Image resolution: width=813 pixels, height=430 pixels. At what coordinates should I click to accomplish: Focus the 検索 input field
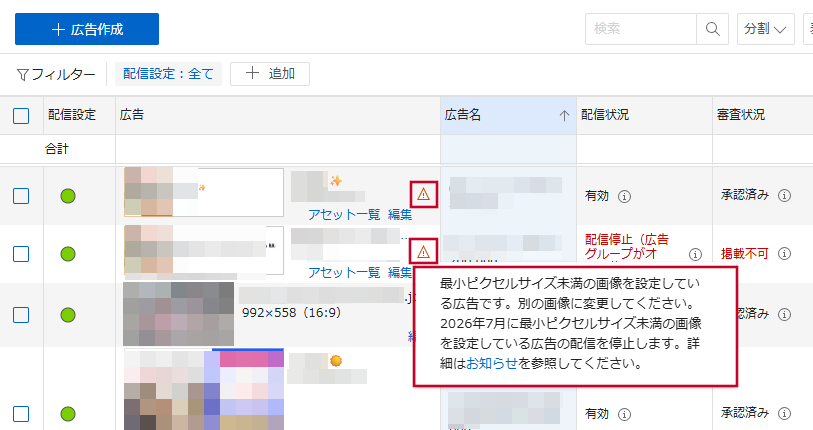point(641,29)
